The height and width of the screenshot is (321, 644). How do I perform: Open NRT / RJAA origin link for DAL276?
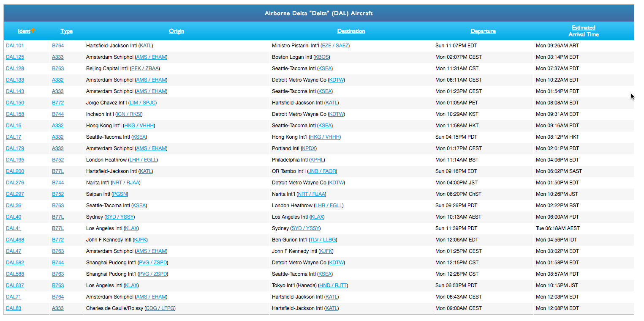(x=125, y=183)
